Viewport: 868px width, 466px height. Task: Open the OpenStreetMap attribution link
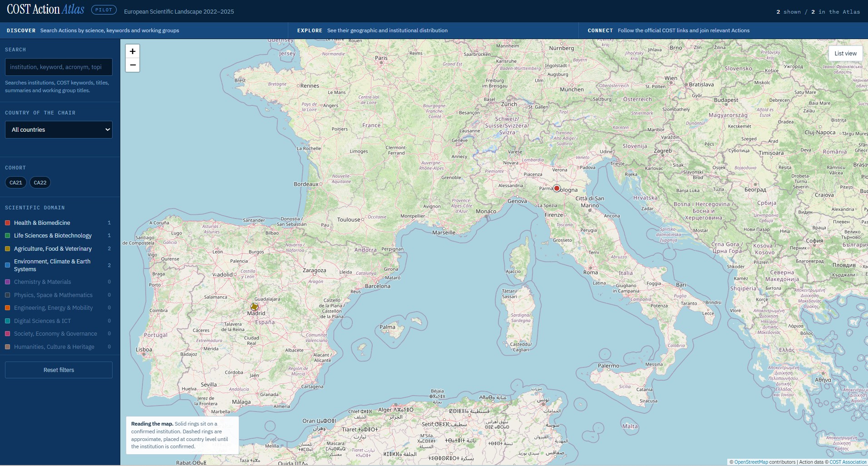coord(751,462)
